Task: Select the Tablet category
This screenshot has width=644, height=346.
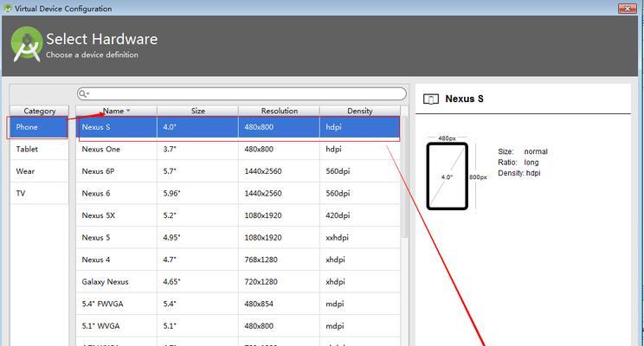Action: [x=39, y=149]
